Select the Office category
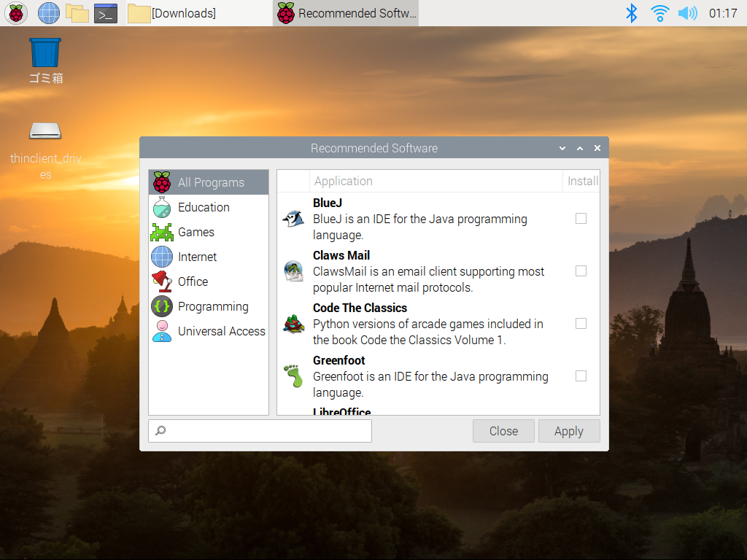 pos(209,281)
